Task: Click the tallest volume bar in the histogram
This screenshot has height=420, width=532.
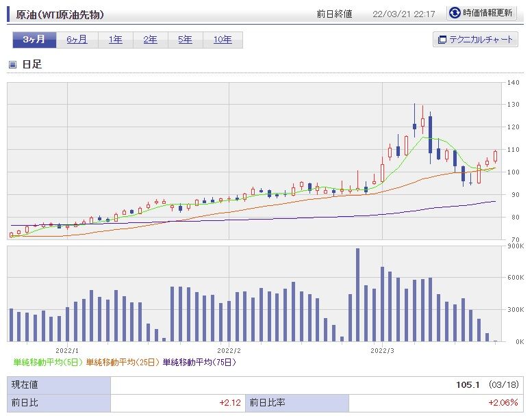Action: (x=357, y=295)
